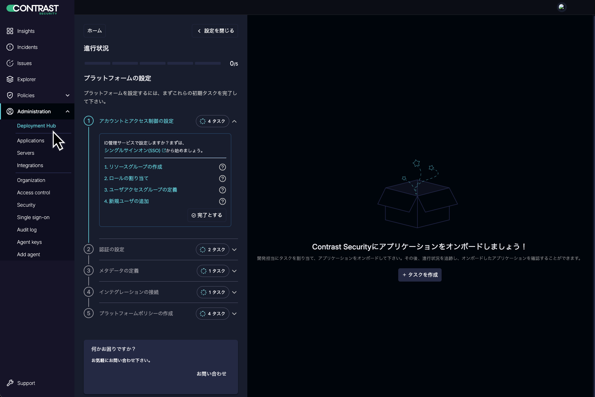
Task: Open Audit log page
Action: [27, 230]
